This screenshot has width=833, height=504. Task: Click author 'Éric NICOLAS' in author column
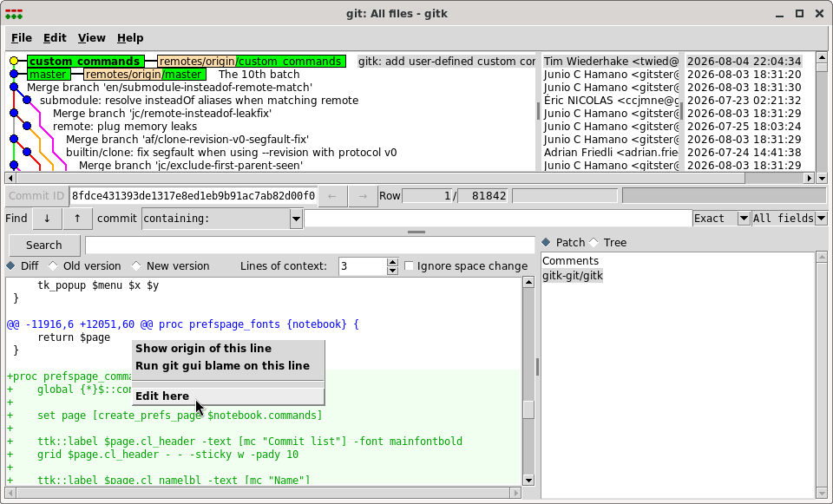pyautogui.click(x=611, y=101)
